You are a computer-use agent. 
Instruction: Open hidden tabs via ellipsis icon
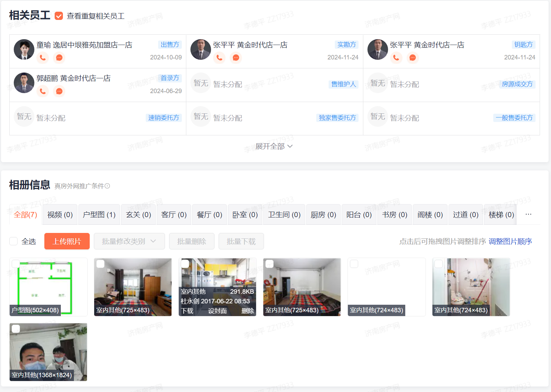528,214
